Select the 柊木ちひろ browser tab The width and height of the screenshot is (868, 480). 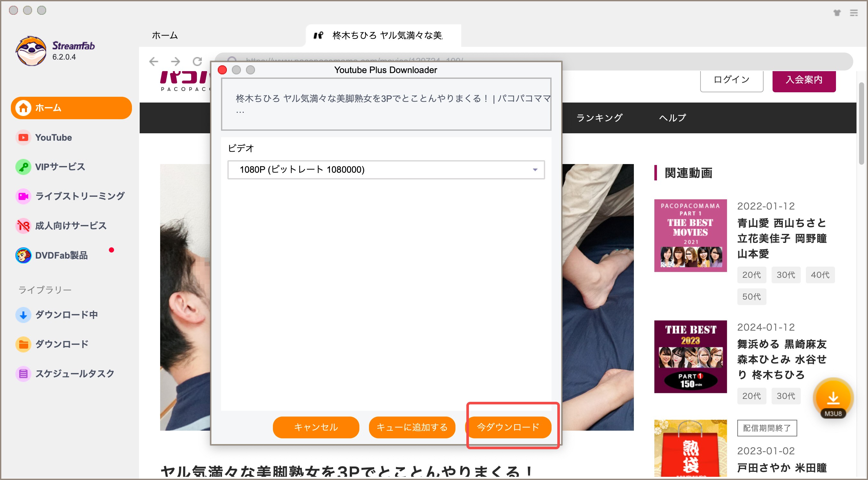pos(383,35)
